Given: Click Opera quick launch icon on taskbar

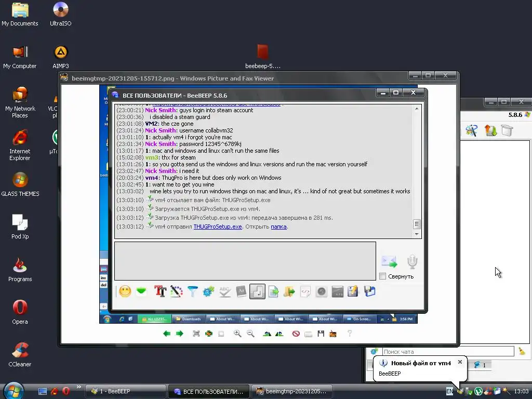Looking at the screenshot, I should coord(66,391).
